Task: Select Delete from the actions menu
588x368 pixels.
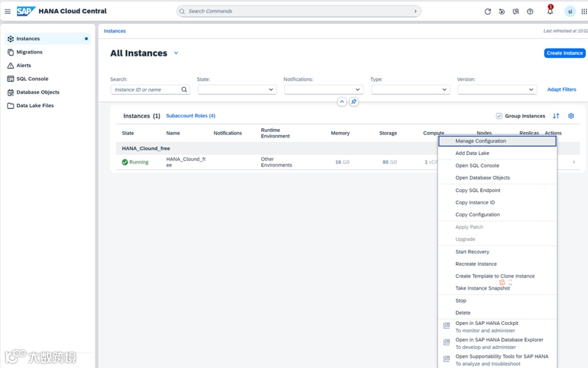Action: [497, 313]
